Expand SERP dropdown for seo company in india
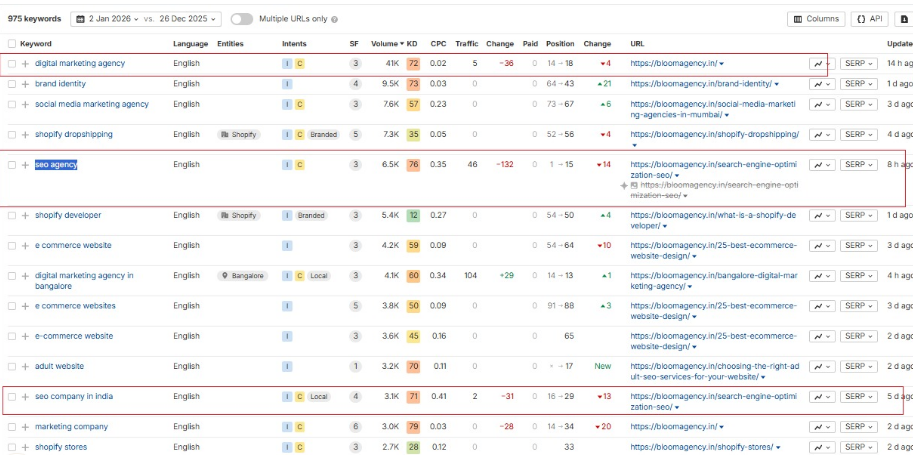The height and width of the screenshot is (455, 913). [x=858, y=397]
